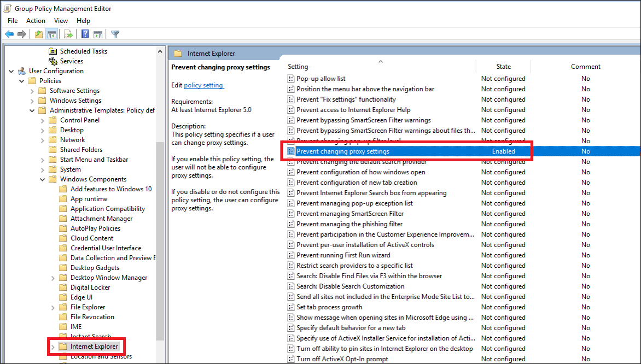This screenshot has height=364, width=641.
Task: Collapse the User Configuration node
Action: pyautogui.click(x=11, y=71)
